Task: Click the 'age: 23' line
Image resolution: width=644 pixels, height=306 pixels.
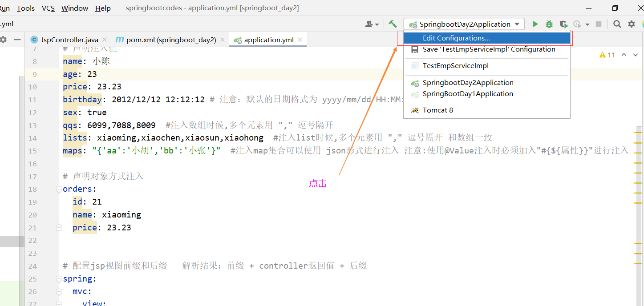Action: [80, 74]
